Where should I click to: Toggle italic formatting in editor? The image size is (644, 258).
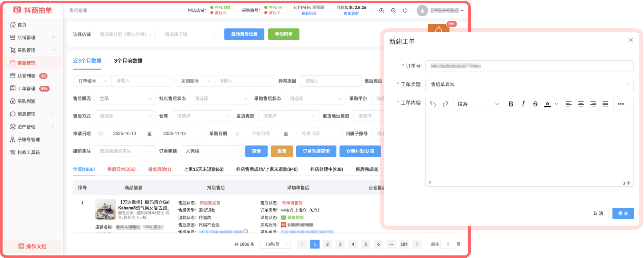[523, 104]
